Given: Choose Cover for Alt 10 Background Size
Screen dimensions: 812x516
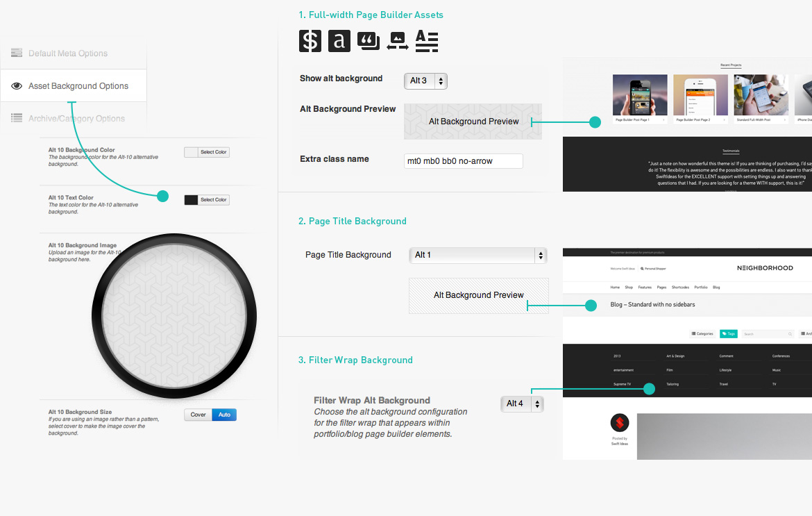Looking at the screenshot, I should [x=198, y=415].
